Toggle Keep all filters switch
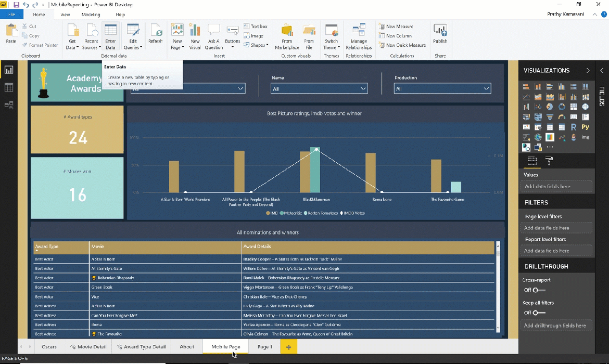 (538, 313)
